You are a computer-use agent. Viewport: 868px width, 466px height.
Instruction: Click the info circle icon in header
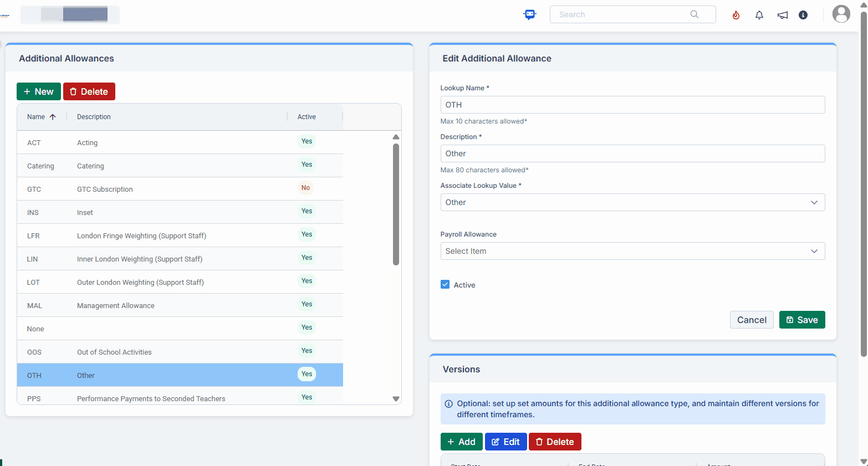coord(803,15)
